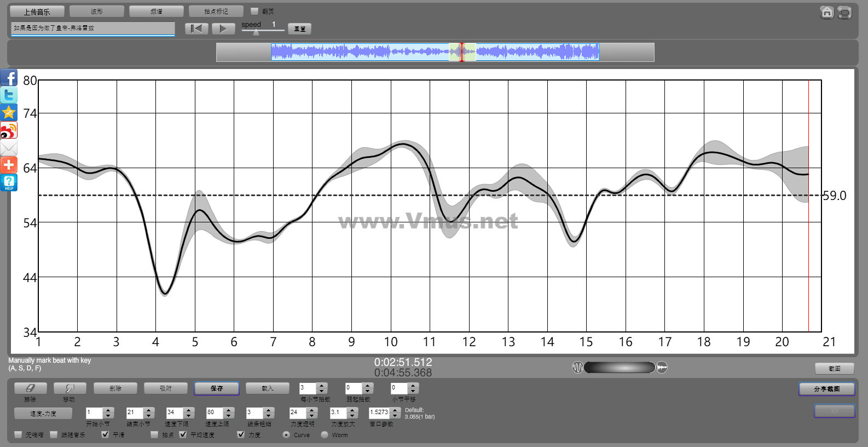Click the home icon at top right

click(826, 13)
